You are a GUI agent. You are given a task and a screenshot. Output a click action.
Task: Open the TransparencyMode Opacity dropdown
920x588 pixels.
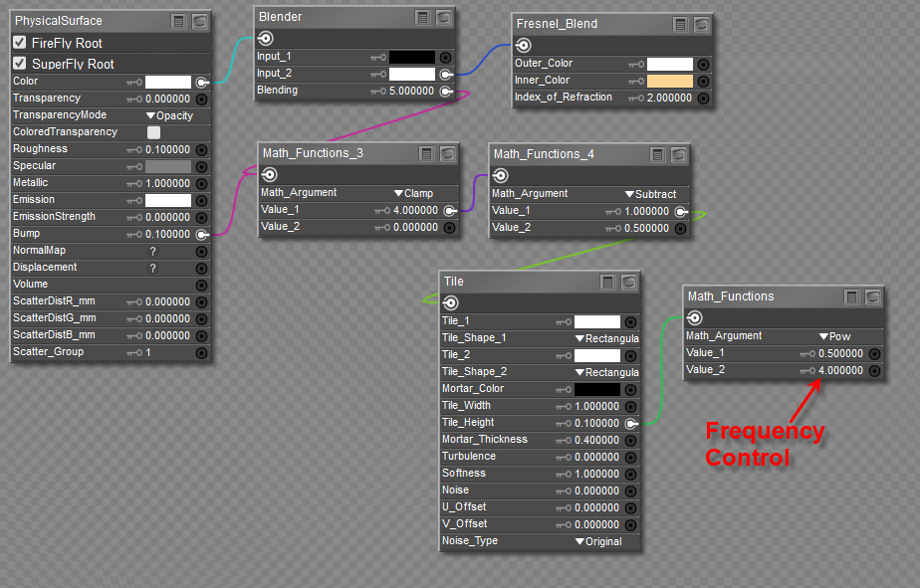tap(169, 116)
